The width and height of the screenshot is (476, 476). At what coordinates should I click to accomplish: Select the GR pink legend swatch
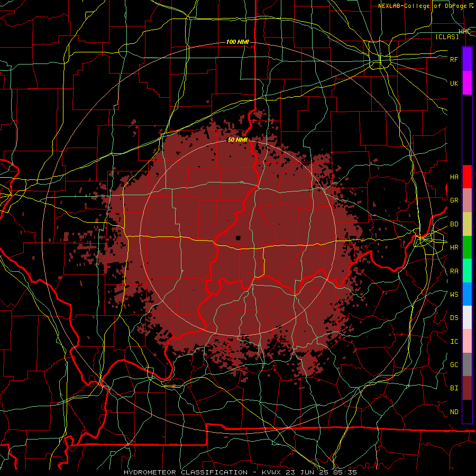[x=467, y=200]
